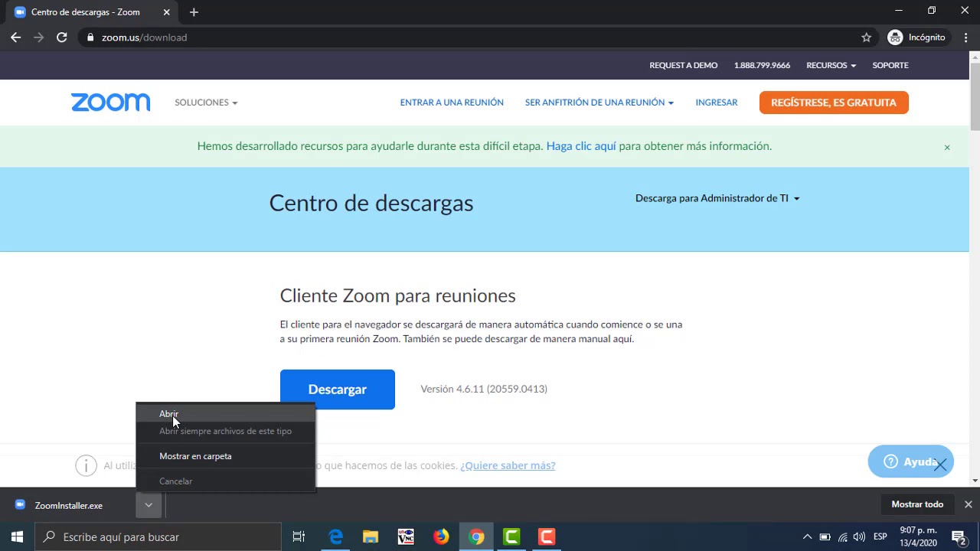
Task: Open ZoomInstaller.exe download item
Action: point(69,505)
